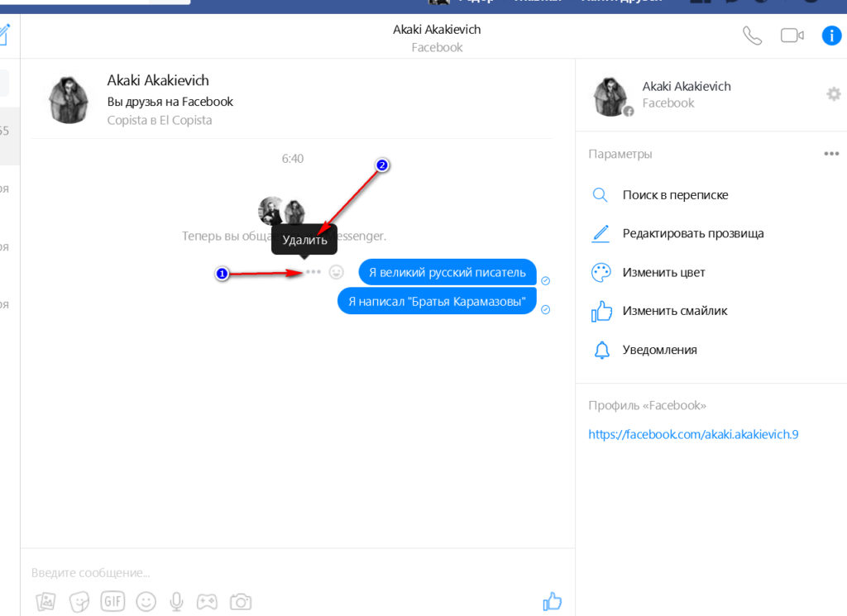Click the avatar in the right info panel
Screen dimensions: 847x616
[610, 97]
